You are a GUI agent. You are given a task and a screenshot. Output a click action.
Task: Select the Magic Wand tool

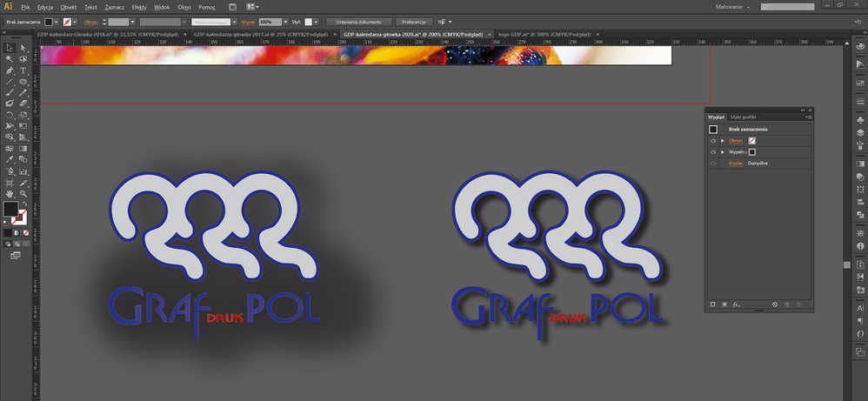(x=10, y=58)
